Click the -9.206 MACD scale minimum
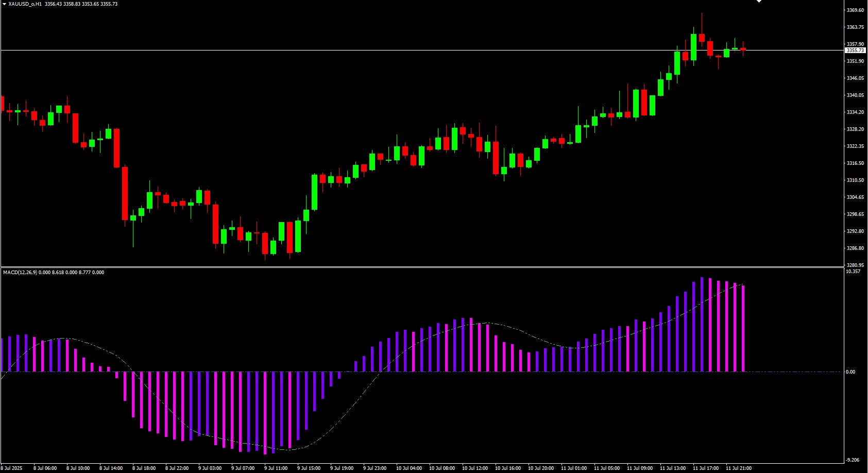The image size is (868, 473). click(x=853, y=460)
